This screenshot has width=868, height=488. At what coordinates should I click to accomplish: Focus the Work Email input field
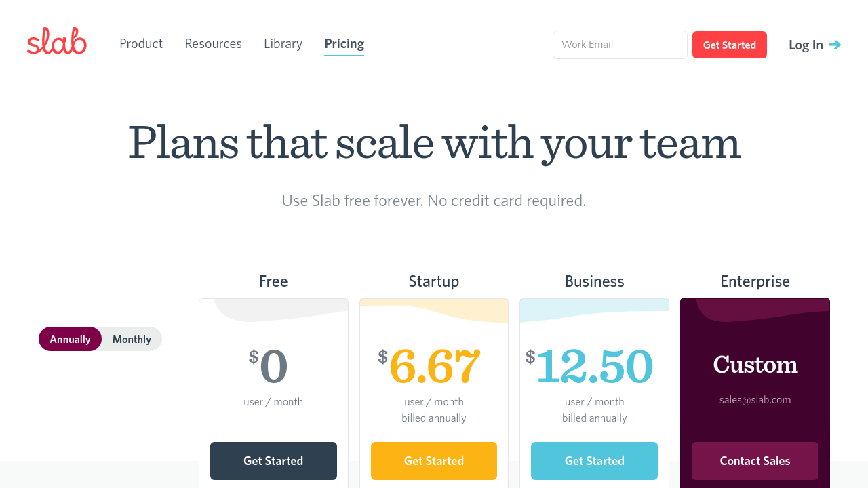620,45
